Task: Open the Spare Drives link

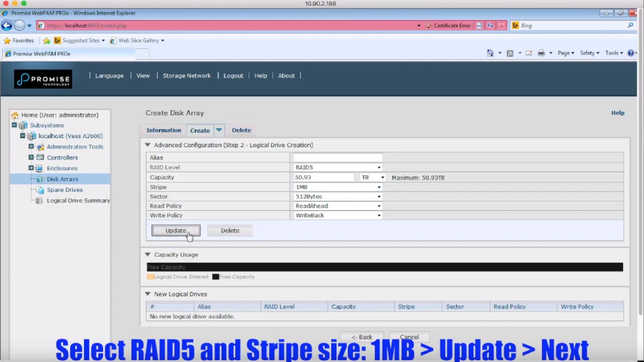Action: point(65,190)
